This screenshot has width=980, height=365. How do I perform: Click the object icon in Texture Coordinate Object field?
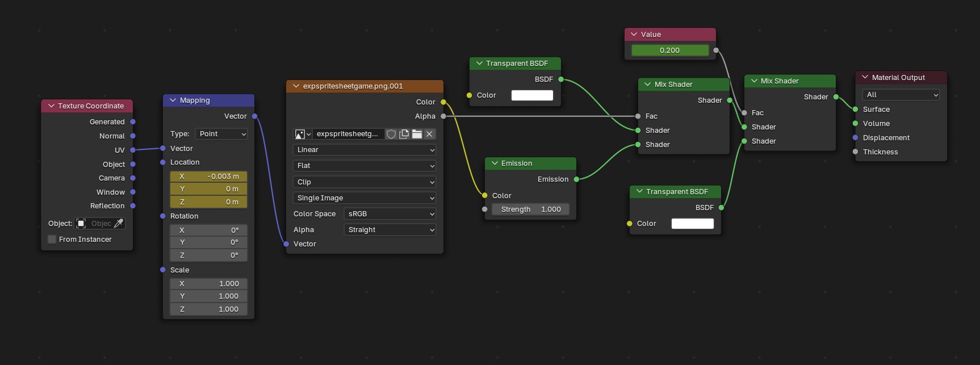coord(81,224)
